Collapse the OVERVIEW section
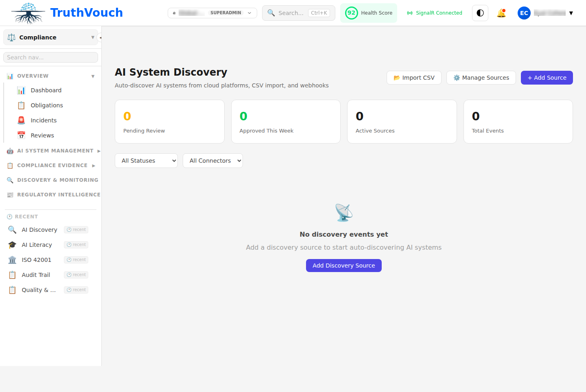This screenshot has height=392, width=586. tap(93, 76)
